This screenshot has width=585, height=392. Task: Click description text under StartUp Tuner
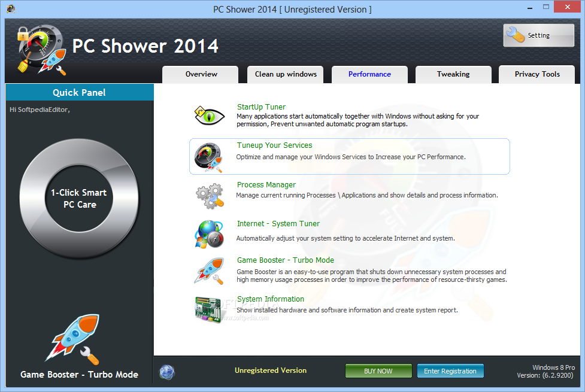(x=358, y=120)
